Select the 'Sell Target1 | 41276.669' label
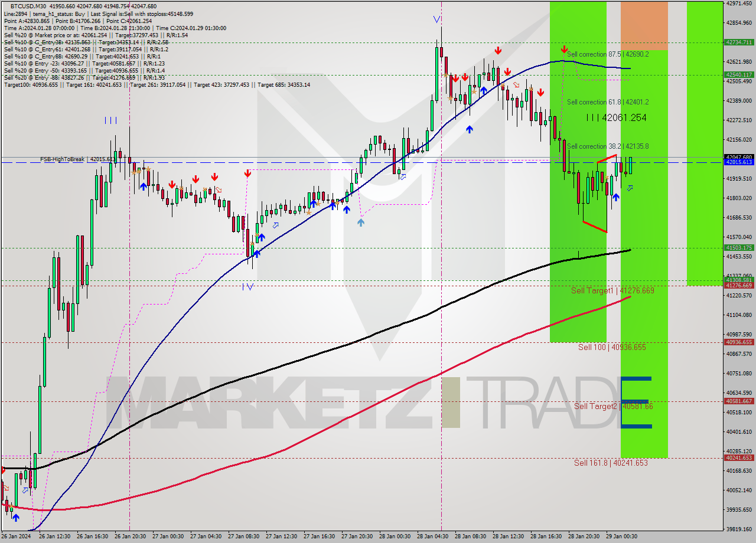The height and width of the screenshot is (543, 756). [x=612, y=290]
